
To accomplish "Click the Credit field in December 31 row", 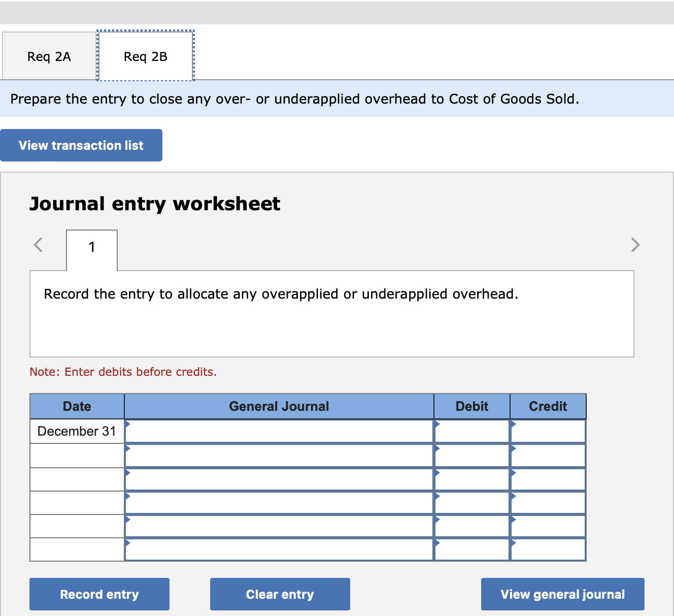I will pyautogui.click(x=548, y=431).
